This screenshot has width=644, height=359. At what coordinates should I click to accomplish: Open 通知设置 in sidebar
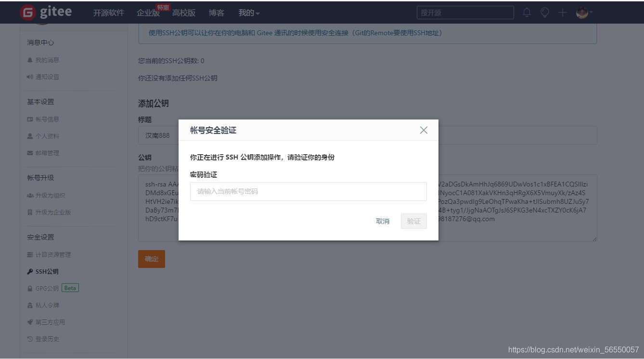click(47, 77)
